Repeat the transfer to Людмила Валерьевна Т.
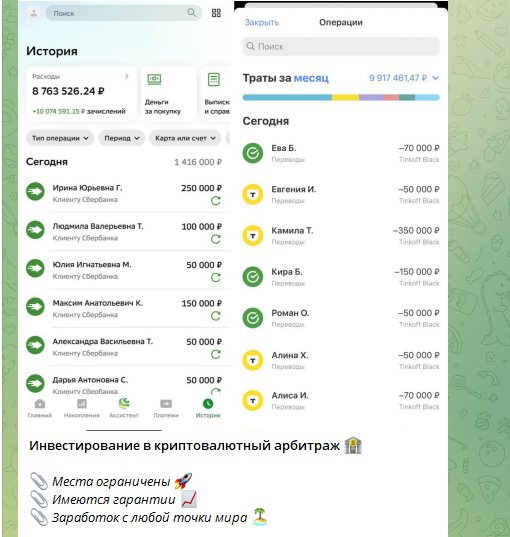Screen dimensions: 510x537 [x=215, y=239]
